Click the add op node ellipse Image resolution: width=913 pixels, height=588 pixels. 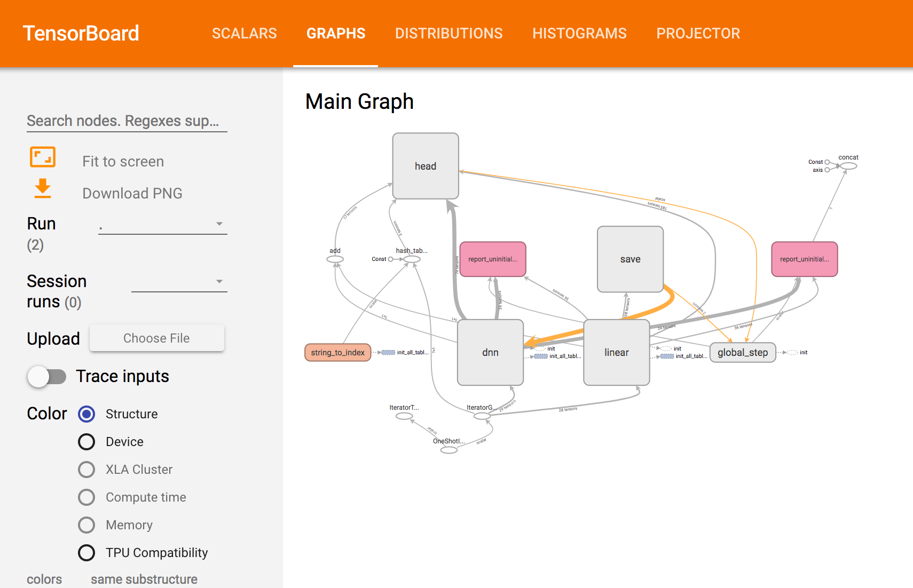click(335, 259)
